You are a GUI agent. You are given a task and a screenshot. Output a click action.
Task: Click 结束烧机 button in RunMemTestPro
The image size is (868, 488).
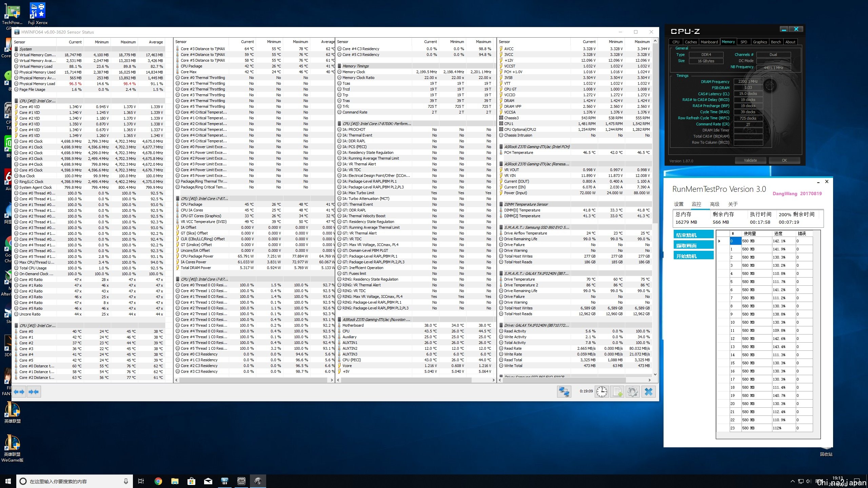pos(693,235)
